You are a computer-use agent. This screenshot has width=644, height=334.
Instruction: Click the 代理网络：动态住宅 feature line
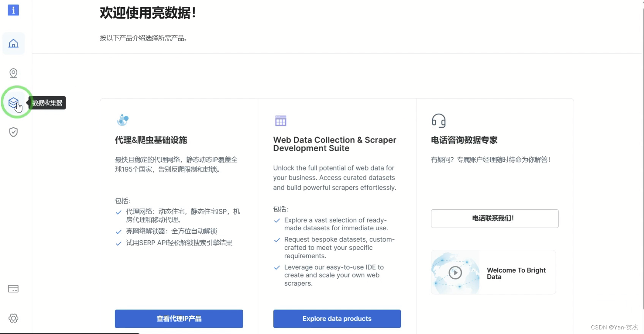pyautogui.click(x=183, y=215)
